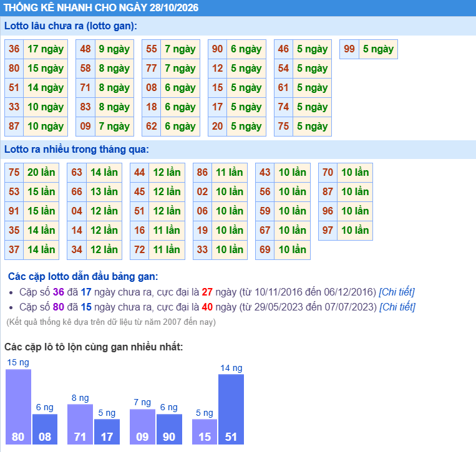Click the chart bar labeled 17
The height and width of the screenshot is (452, 476).
(107, 431)
